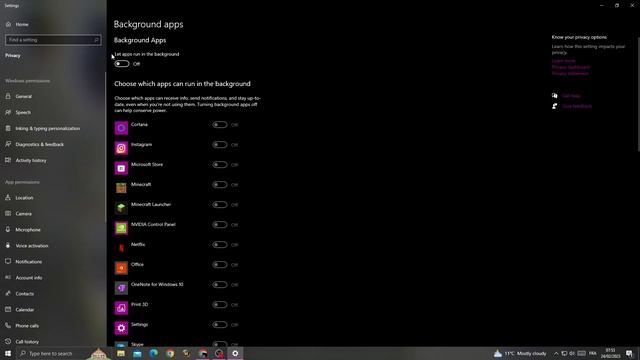Toggle Settings app background switch

pyautogui.click(x=220, y=324)
